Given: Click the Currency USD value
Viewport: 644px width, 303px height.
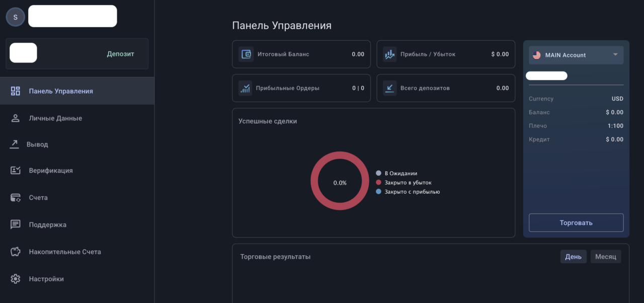Looking at the screenshot, I should click(617, 99).
